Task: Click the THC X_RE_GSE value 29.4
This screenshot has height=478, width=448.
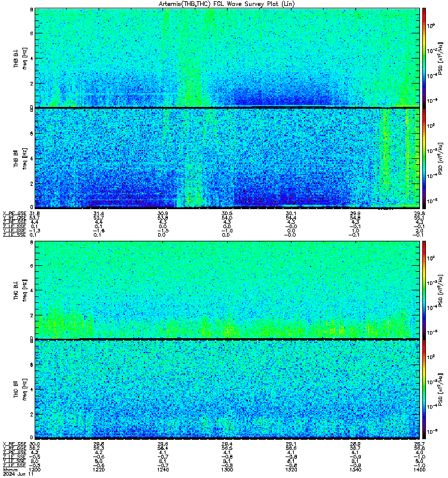Action: pyautogui.click(x=227, y=444)
